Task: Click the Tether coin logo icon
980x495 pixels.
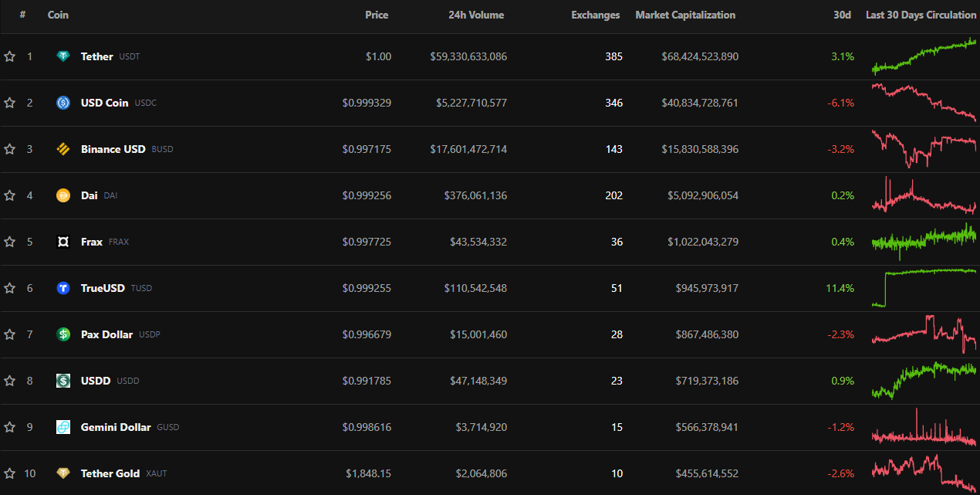Action: pyautogui.click(x=63, y=56)
